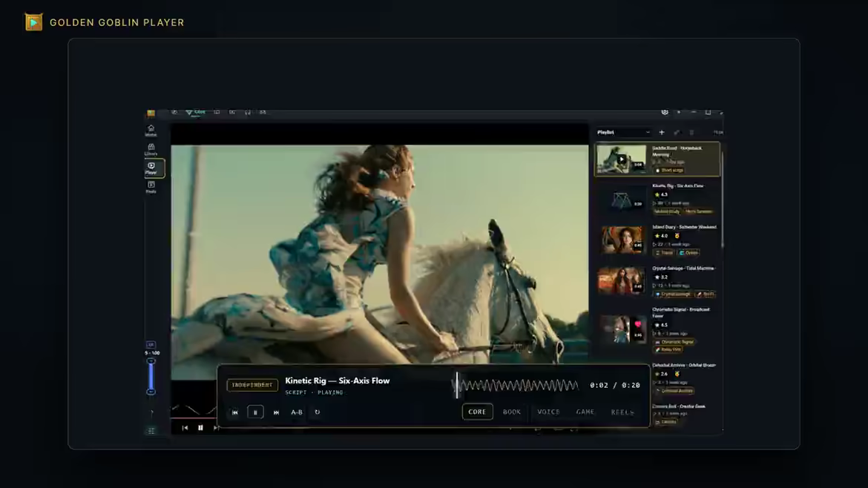Click grid icon at sidebar bottom
Viewport: 868px width, 488px height.
151,431
